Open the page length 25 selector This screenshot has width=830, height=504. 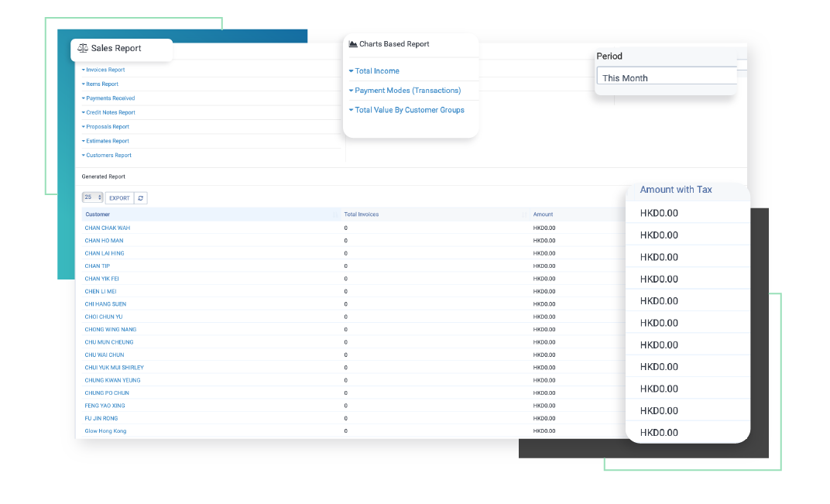[92, 197]
